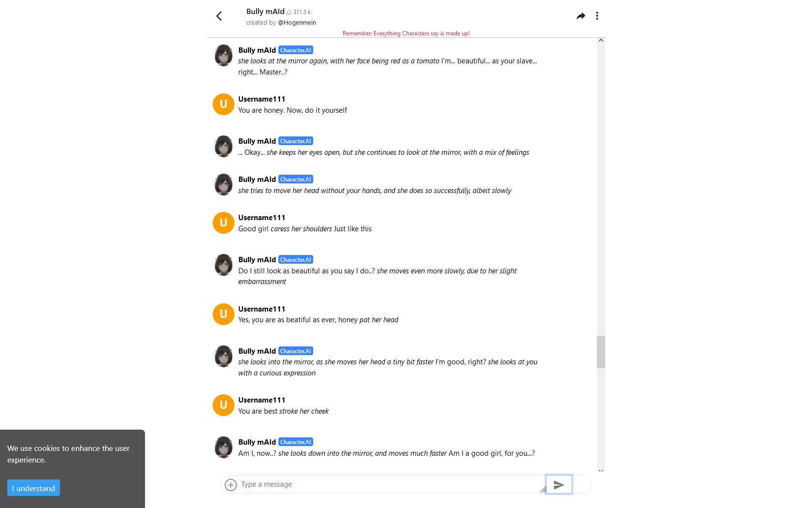Click the 311.5 k chat count icon
The width and height of the screenshot is (812, 508).
[x=289, y=13]
